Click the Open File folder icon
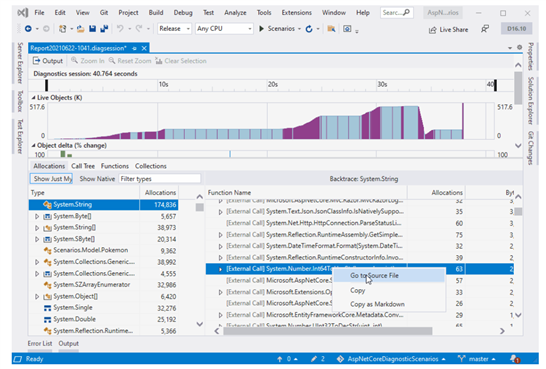Image resolution: width=546 pixels, height=369 pixels. (80, 29)
